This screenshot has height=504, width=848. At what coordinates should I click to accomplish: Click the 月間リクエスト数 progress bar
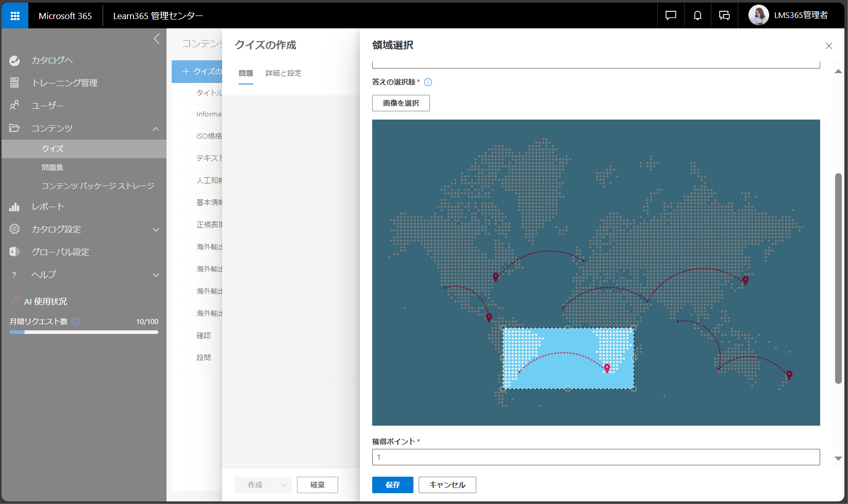point(84,332)
